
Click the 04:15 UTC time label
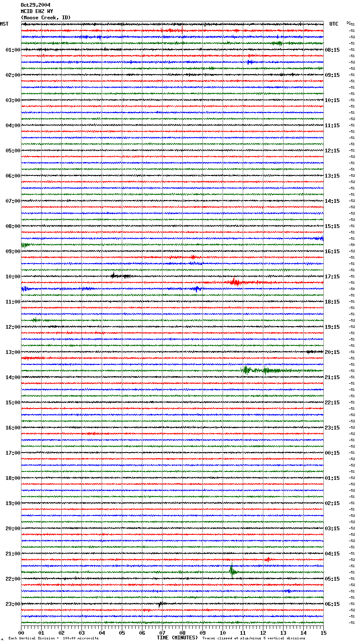click(x=332, y=554)
